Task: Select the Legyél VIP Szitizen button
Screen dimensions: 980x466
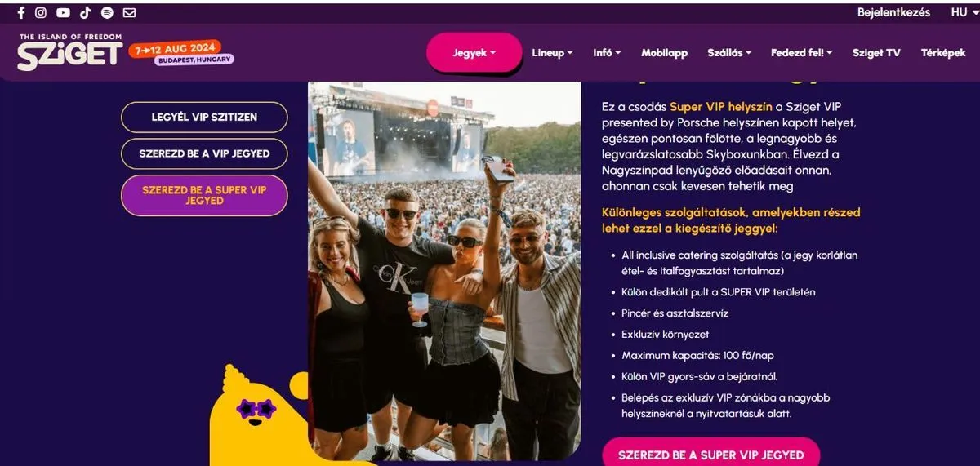Action: (204, 118)
